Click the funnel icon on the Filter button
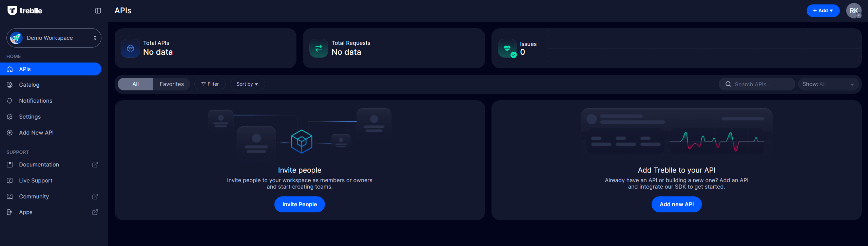The height and width of the screenshot is (246, 868). point(204,84)
